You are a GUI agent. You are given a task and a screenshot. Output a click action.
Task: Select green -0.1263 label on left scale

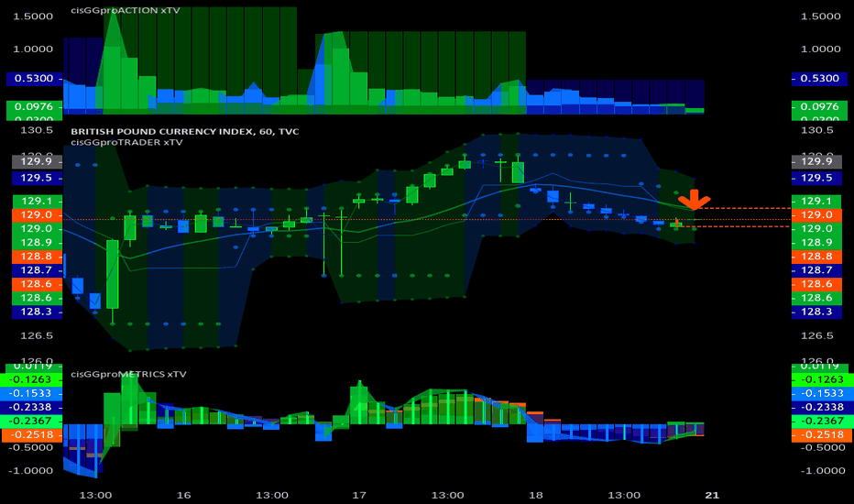click(32, 379)
